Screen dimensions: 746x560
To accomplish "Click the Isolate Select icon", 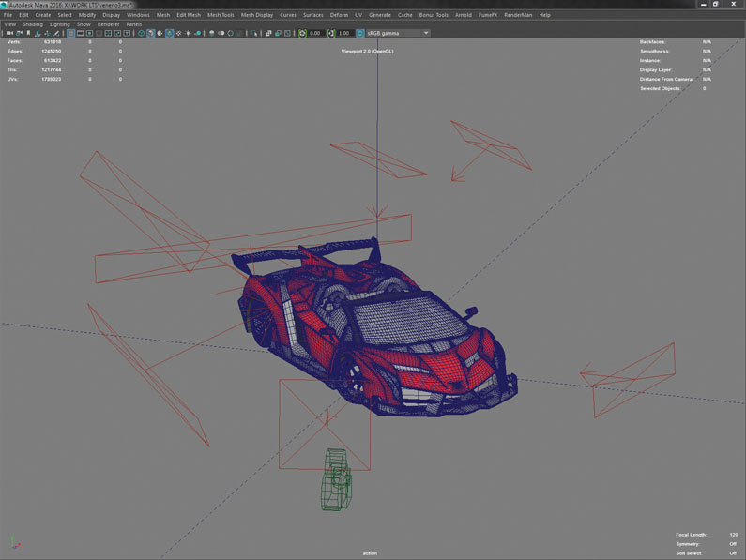I will [254, 34].
